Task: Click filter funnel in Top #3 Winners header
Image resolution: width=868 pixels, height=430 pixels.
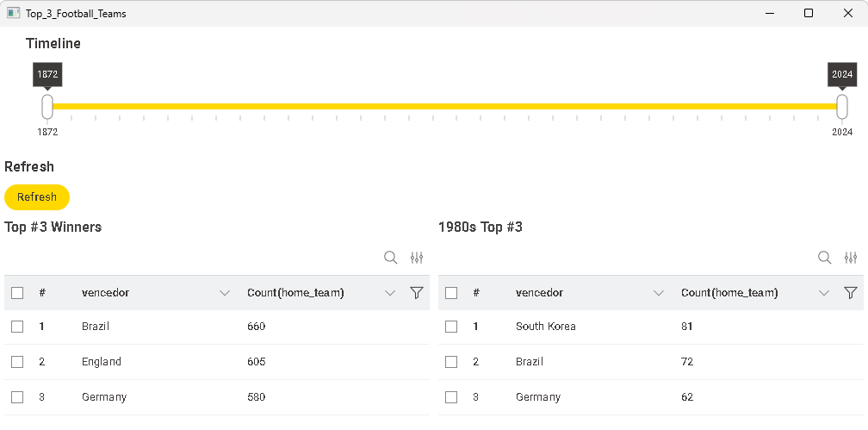Action: 417,293
